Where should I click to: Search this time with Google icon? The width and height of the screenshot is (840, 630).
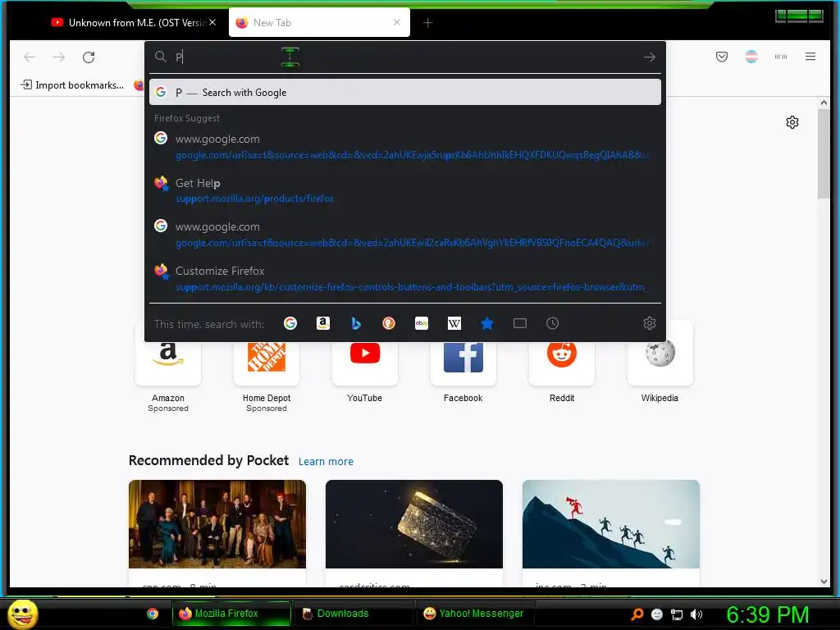tap(290, 323)
